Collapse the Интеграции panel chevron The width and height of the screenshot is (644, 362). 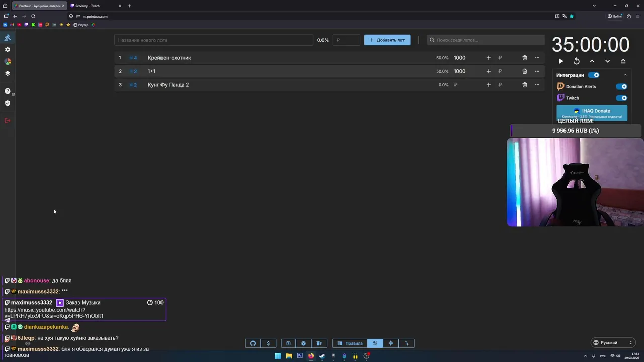[625, 75]
